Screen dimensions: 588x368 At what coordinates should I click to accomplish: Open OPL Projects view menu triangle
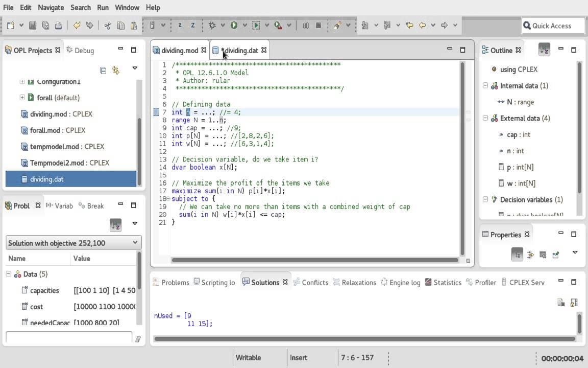135,68
